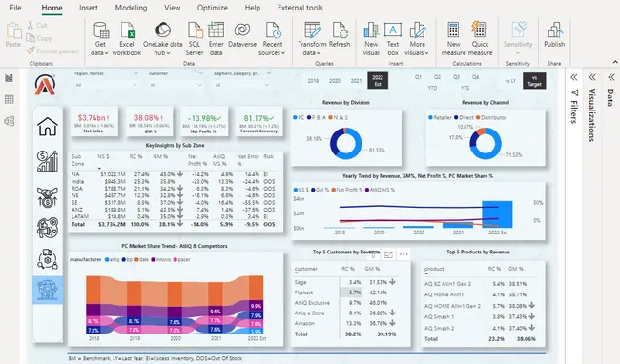620x364 pixels.
Task: Click the PC legend swatch in Revenue by Division
Action: coord(295,117)
